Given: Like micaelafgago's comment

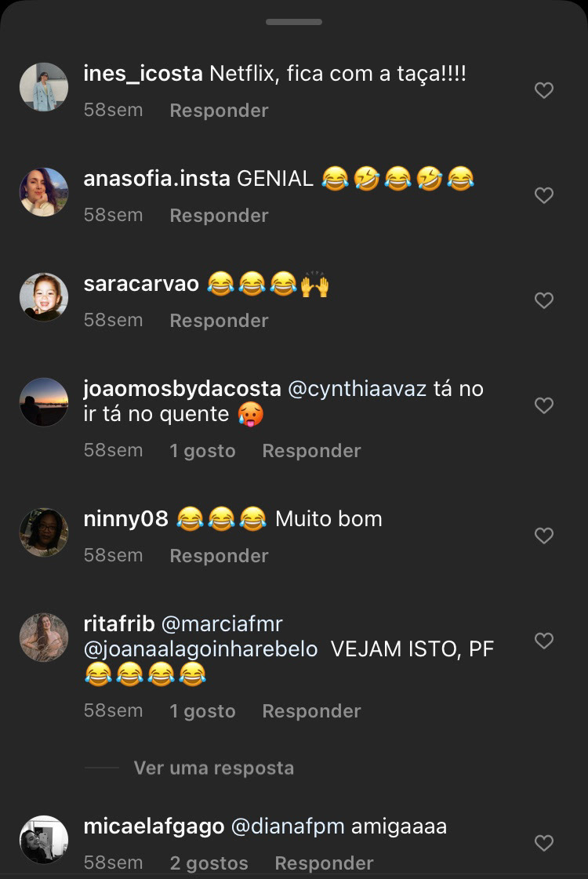Looking at the screenshot, I should pyautogui.click(x=544, y=843).
